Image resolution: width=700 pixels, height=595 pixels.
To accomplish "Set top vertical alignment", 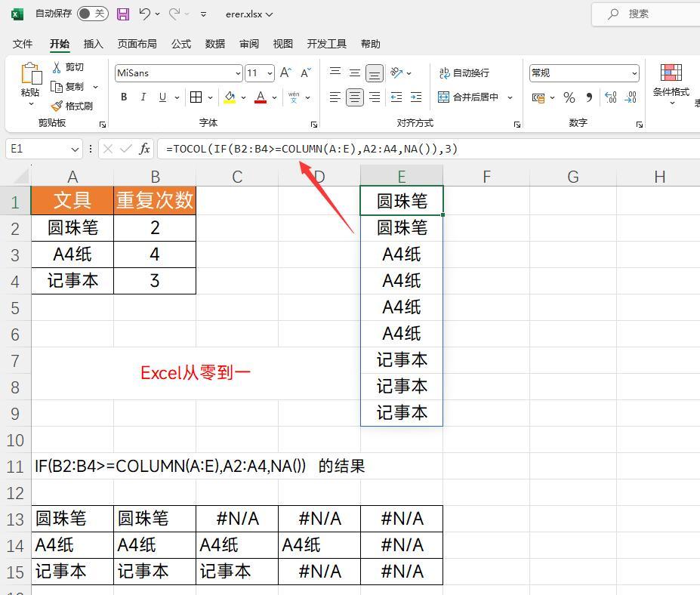I will [335, 72].
